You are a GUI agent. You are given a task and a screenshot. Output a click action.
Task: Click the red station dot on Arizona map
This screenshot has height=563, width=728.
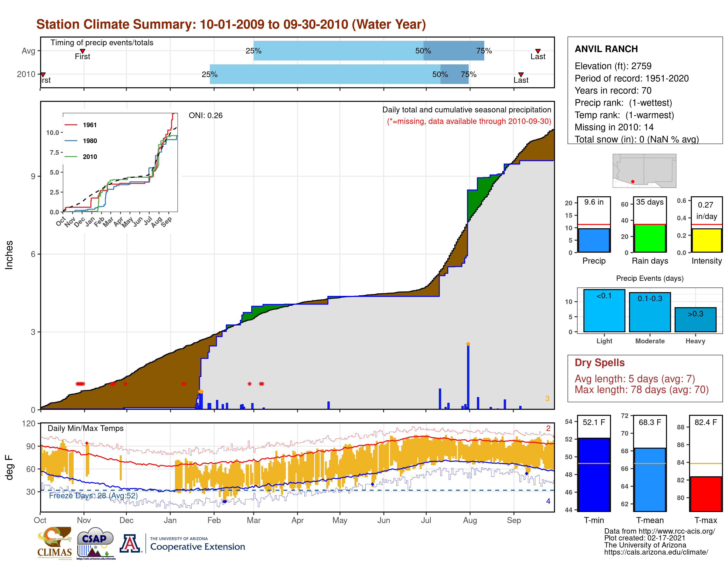click(x=633, y=181)
